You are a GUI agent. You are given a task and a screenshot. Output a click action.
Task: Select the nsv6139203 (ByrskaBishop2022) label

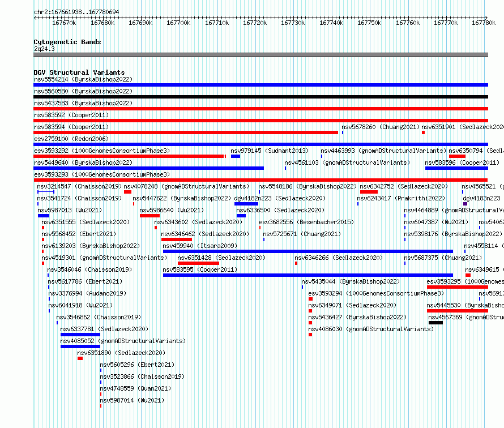pyautogui.click(x=91, y=246)
